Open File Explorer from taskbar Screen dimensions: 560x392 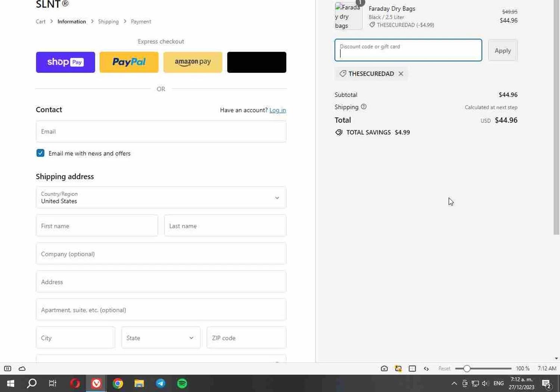[x=139, y=383]
